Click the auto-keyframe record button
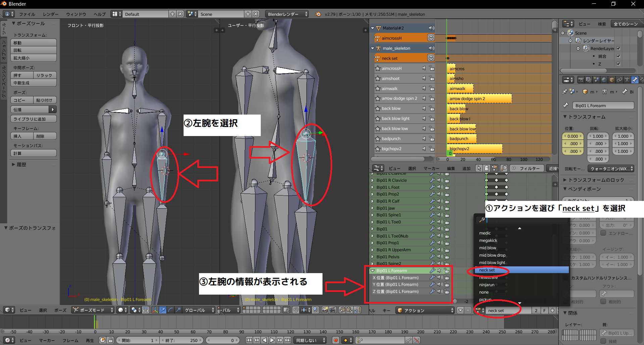The height and width of the screenshot is (345, 644). [335, 340]
